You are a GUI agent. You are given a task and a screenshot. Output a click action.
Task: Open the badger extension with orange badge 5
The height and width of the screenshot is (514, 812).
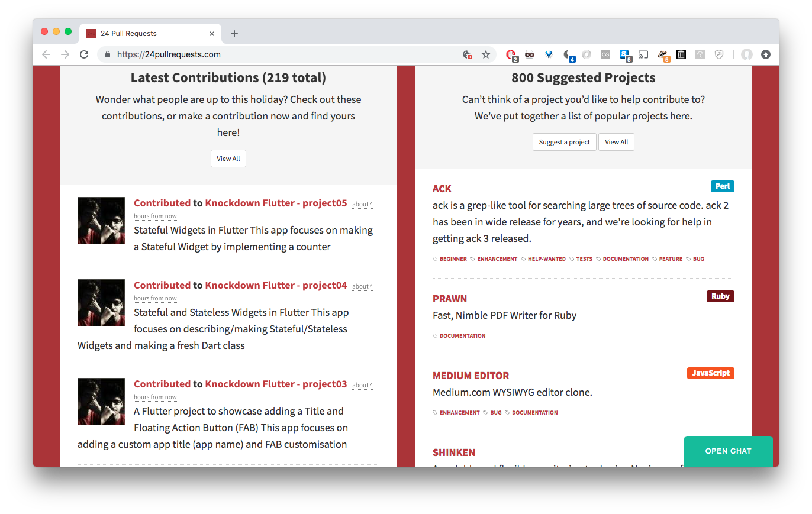(x=663, y=55)
